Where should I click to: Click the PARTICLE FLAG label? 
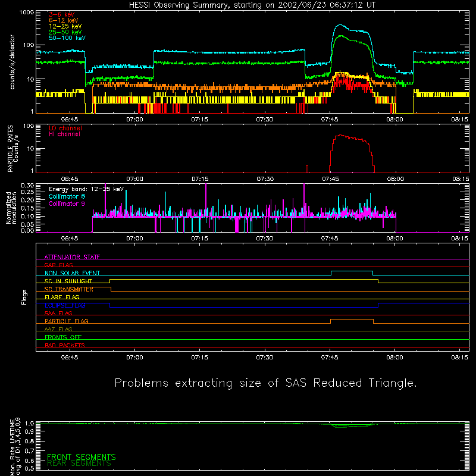click(67, 321)
